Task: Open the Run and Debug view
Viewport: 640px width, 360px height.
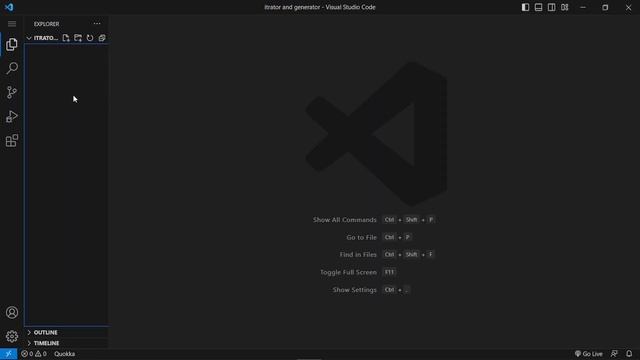Action: coord(12,117)
